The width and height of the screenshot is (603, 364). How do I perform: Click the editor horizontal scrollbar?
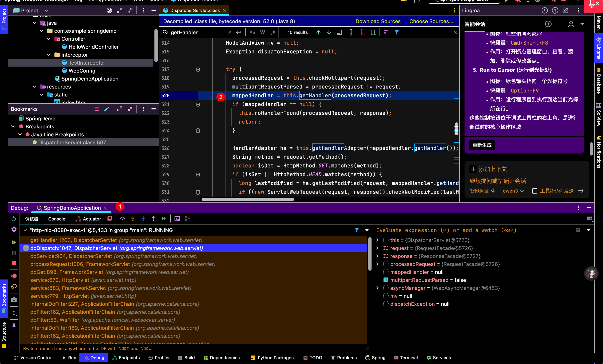tap(247, 199)
